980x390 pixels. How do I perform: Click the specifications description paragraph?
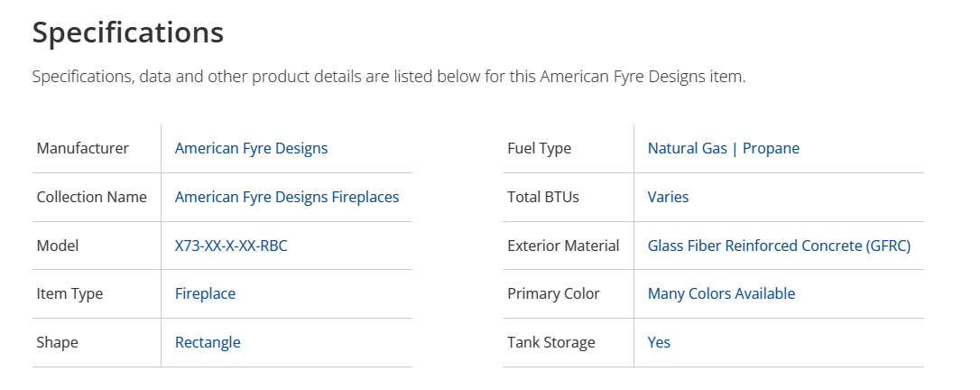coord(389,77)
